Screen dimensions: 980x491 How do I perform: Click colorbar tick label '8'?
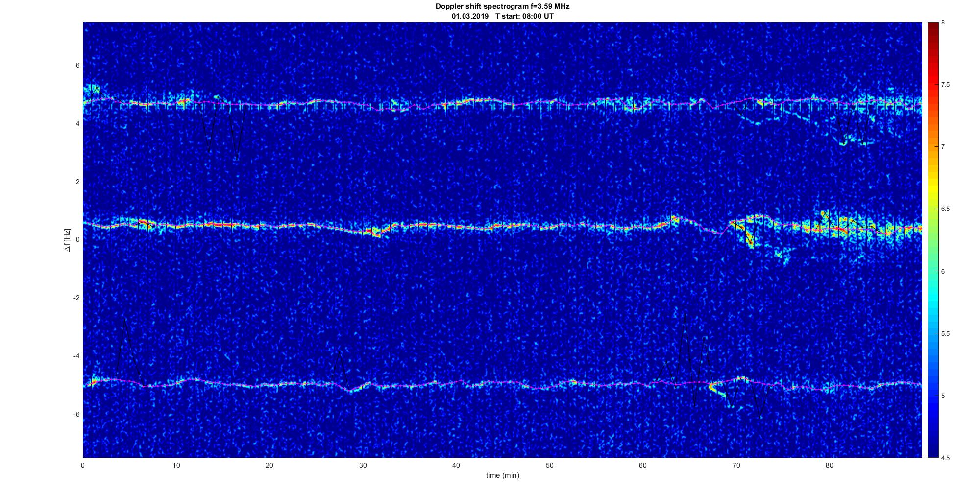(943, 23)
